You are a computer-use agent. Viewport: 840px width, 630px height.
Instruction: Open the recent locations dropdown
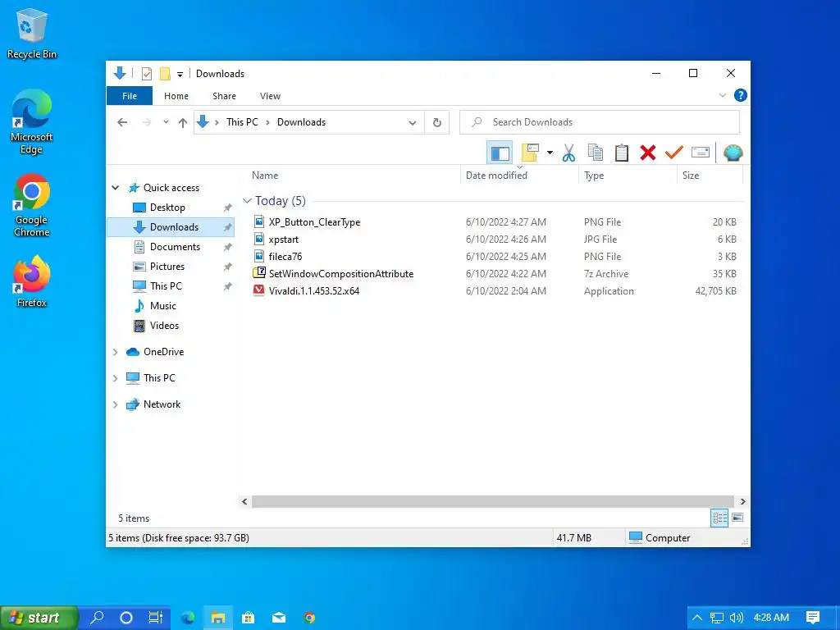166,122
